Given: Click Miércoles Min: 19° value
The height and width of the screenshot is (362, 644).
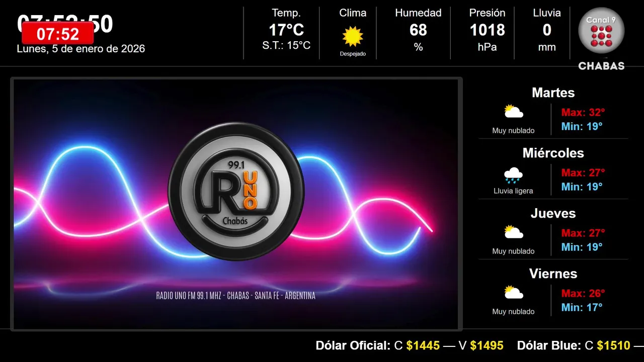Looking at the screenshot, I should click(582, 187).
